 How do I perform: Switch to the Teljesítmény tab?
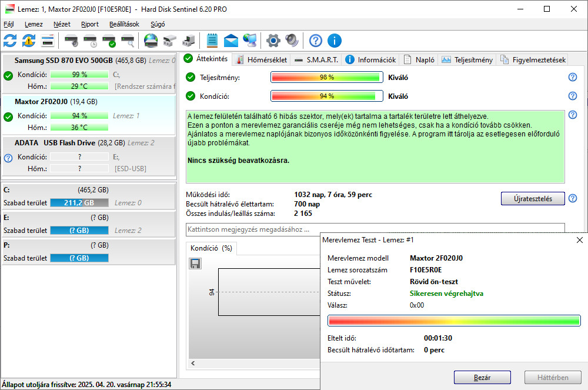pos(467,59)
